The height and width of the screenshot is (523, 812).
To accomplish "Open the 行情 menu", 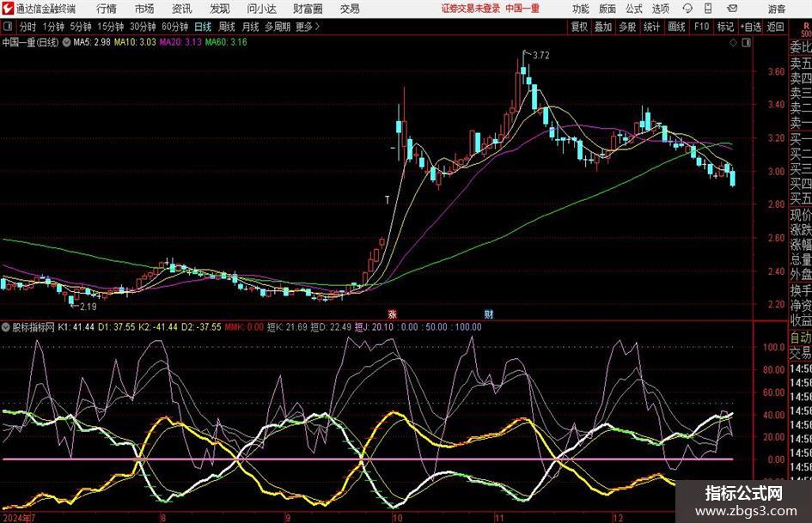I will [107, 9].
